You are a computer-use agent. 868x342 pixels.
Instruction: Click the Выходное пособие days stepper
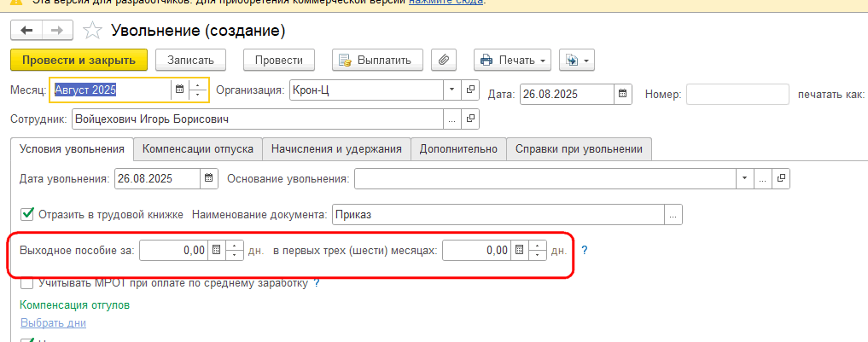(235, 250)
